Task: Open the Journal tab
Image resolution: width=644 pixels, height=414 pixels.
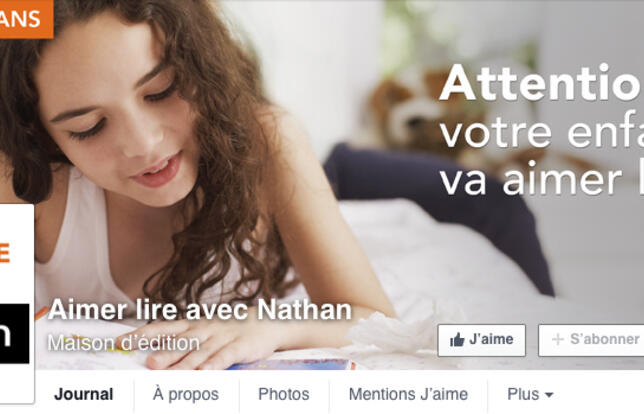Action: (x=84, y=394)
